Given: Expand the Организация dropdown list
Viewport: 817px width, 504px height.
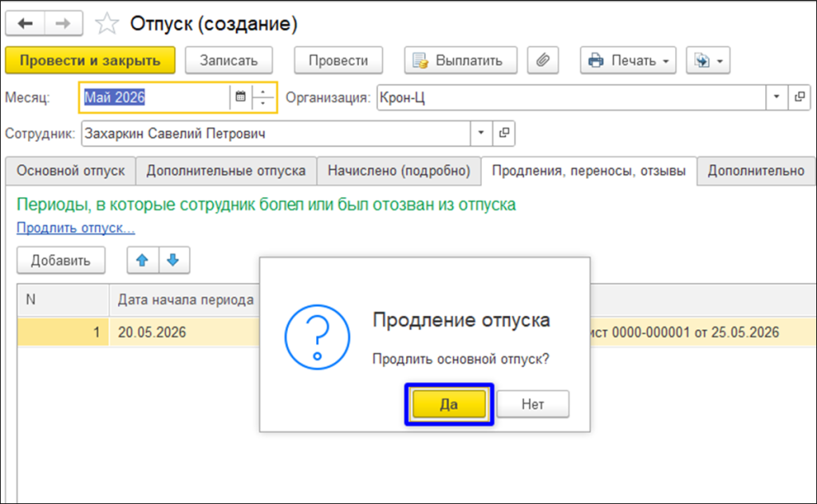Looking at the screenshot, I should (x=776, y=97).
